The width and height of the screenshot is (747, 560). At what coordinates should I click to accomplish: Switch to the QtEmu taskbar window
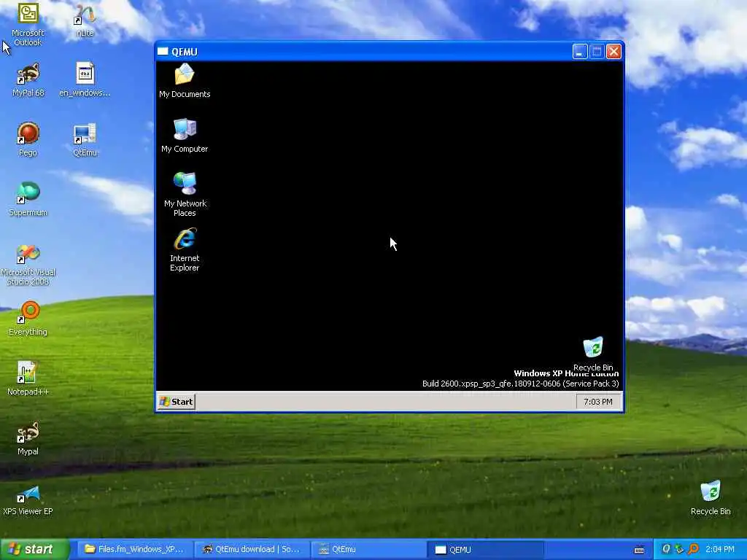(368, 550)
